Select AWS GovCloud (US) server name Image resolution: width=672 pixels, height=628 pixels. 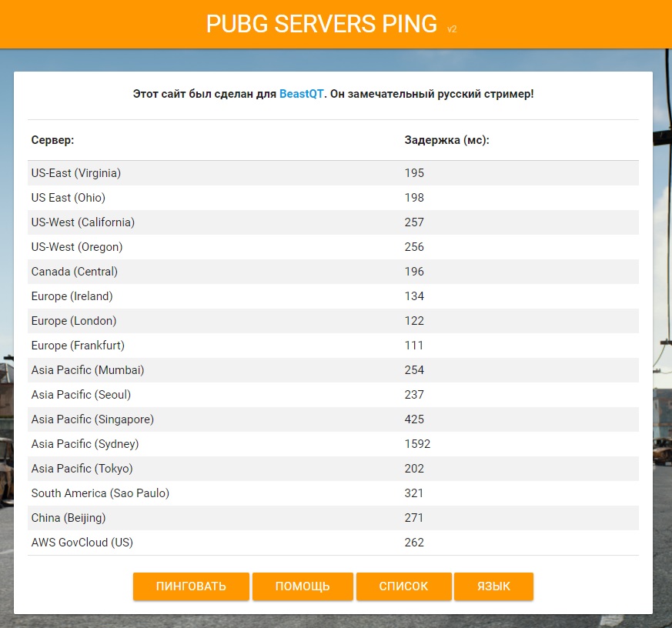(82, 543)
